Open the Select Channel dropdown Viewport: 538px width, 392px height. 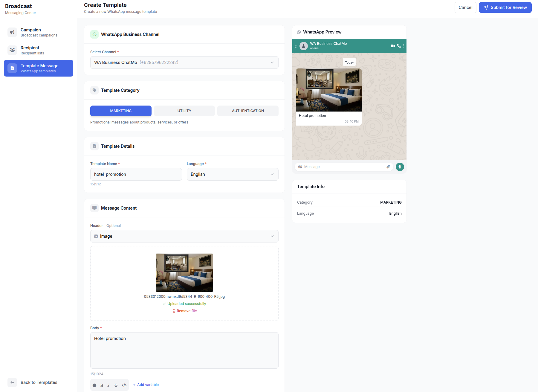(x=184, y=62)
